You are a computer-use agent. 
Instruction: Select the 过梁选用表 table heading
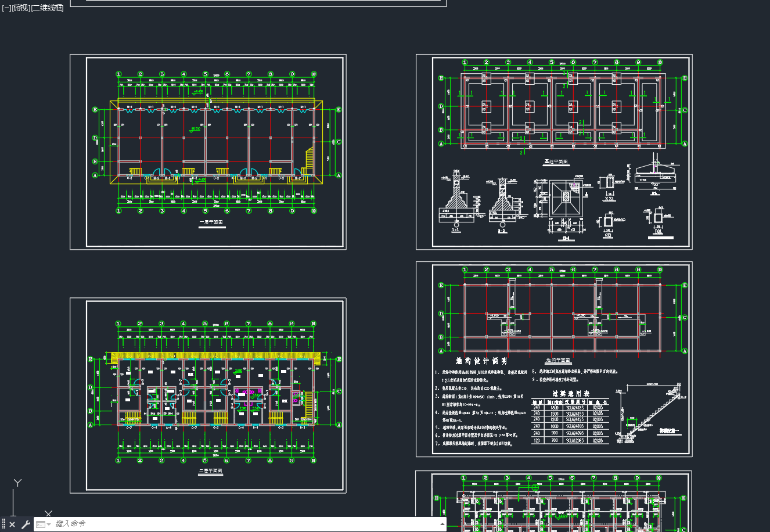coord(571,394)
